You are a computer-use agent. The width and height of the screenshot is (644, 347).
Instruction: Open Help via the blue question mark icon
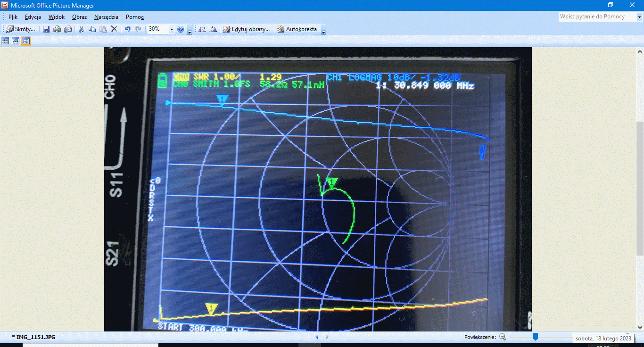[181, 29]
